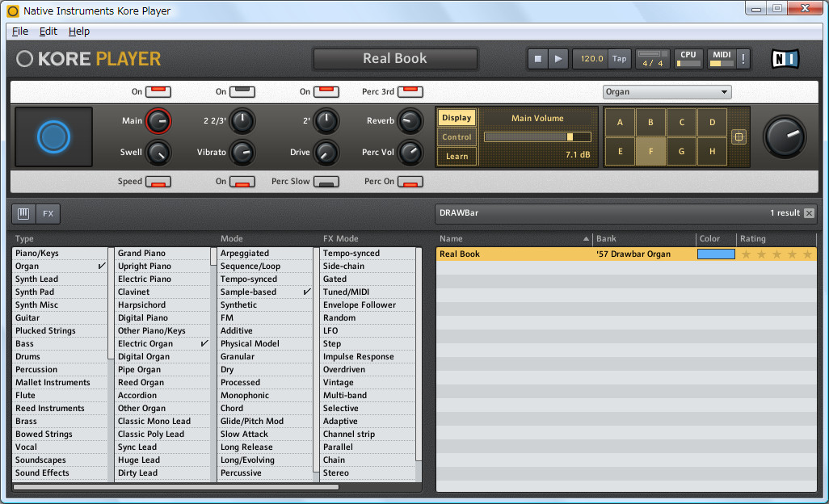The image size is (829, 504).
Task: Click the Kore Player ring logo
Action: (x=24, y=59)
